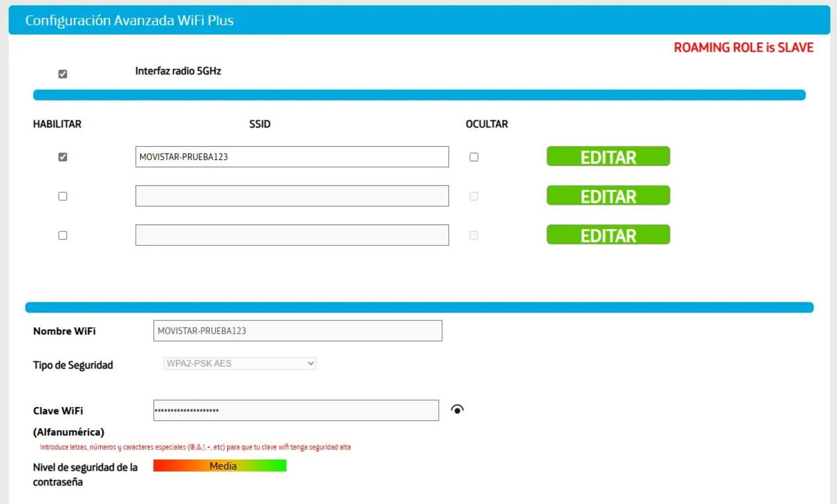Focus the empty third SSID field
This screenshot has width=837, height=504.
(292, 235)
